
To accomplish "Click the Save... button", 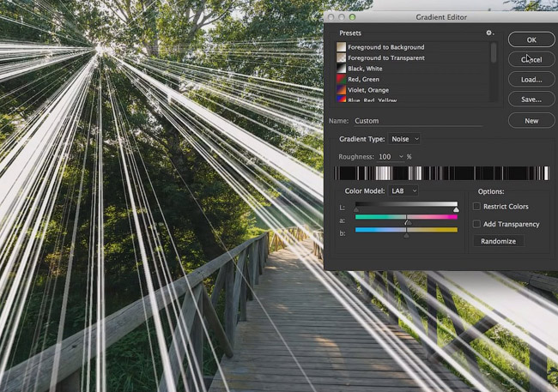I will (x=531, y=100).
